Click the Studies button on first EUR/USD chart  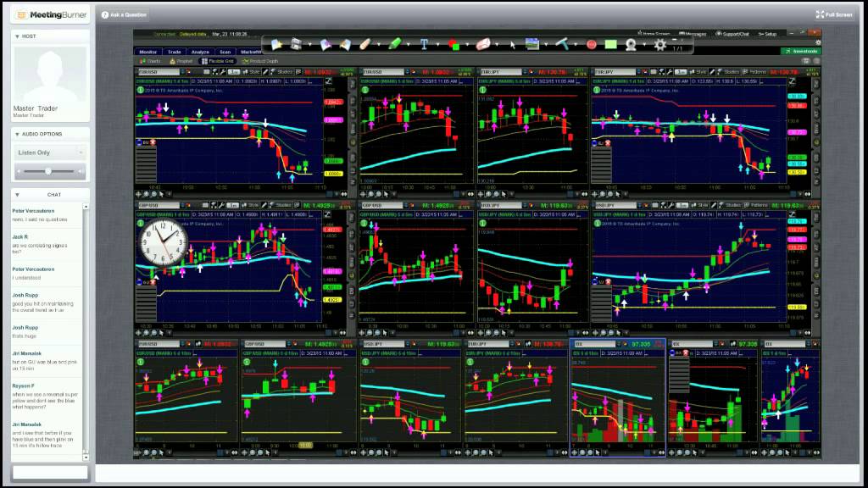pos(281,72)
